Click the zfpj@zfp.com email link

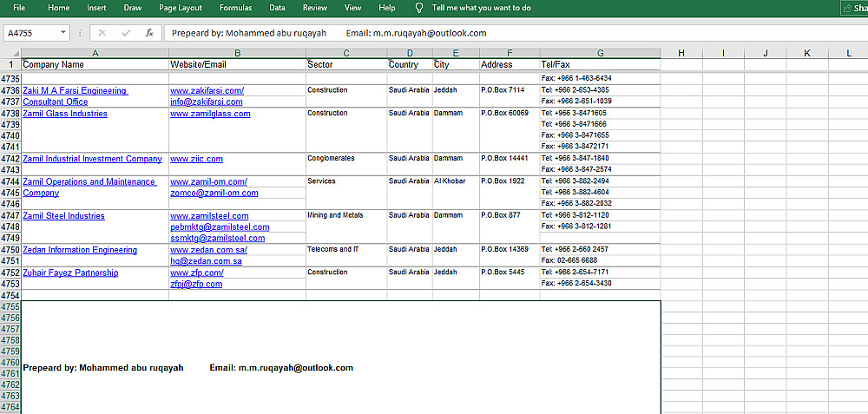[196, 284]
